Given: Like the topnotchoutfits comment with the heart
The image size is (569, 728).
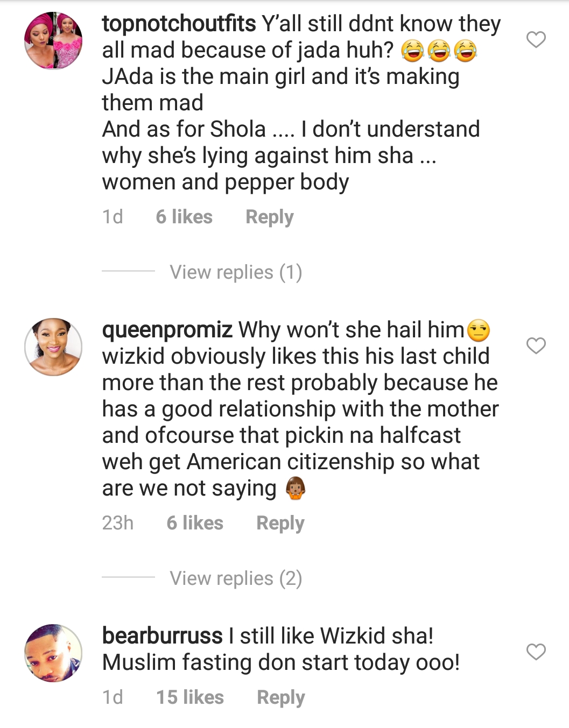Looking at the screenshot, I should 536,40.
